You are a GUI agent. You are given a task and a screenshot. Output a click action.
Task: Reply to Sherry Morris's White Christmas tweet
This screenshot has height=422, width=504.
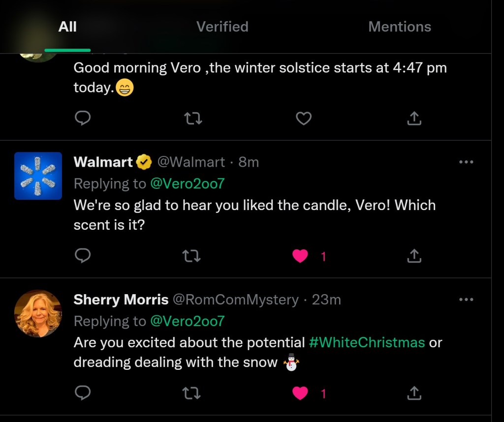[x=83, y=393]
